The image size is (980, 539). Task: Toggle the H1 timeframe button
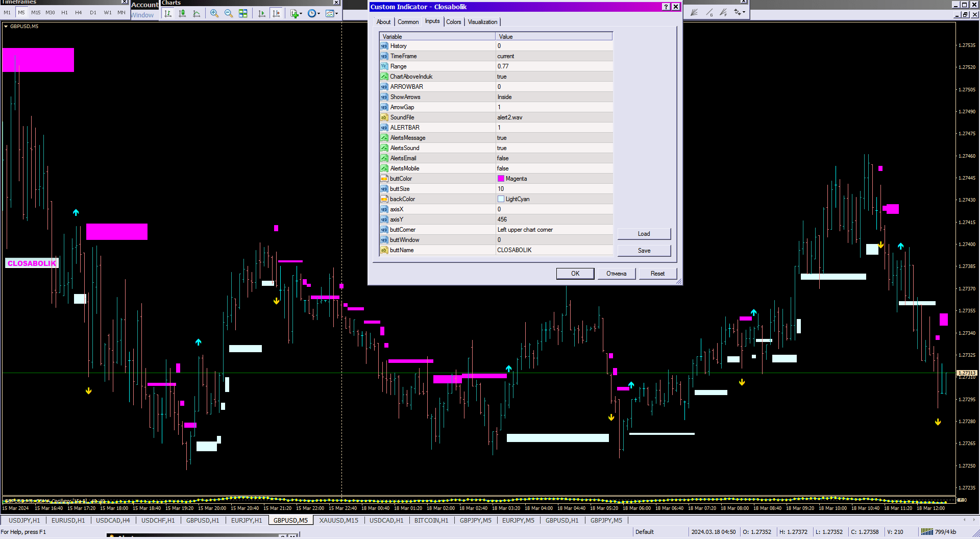[64, 13]
